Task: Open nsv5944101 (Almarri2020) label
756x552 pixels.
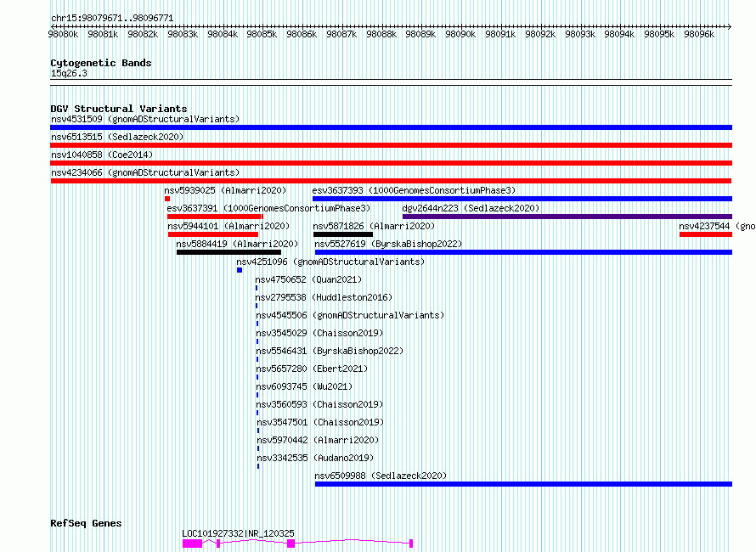Action: pos(228,226)
